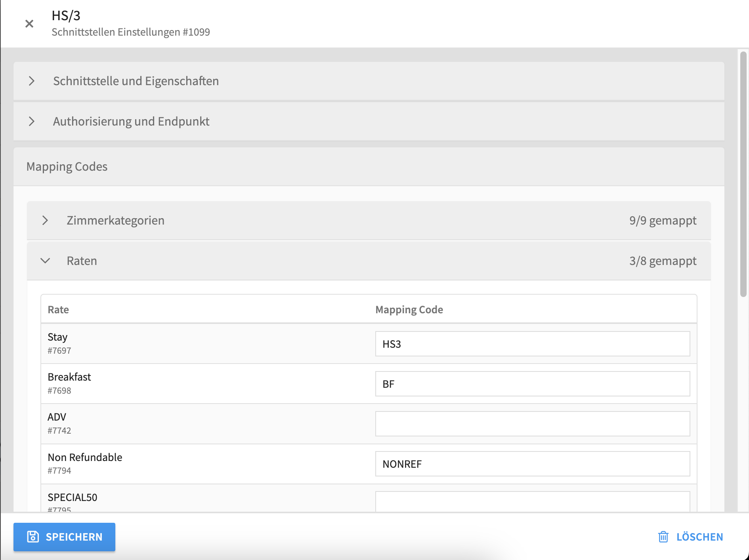Image resolution: width=749 pixels, height=560 pixels.
Task: Save settings with the Speichern button
Action: point(64,537)
